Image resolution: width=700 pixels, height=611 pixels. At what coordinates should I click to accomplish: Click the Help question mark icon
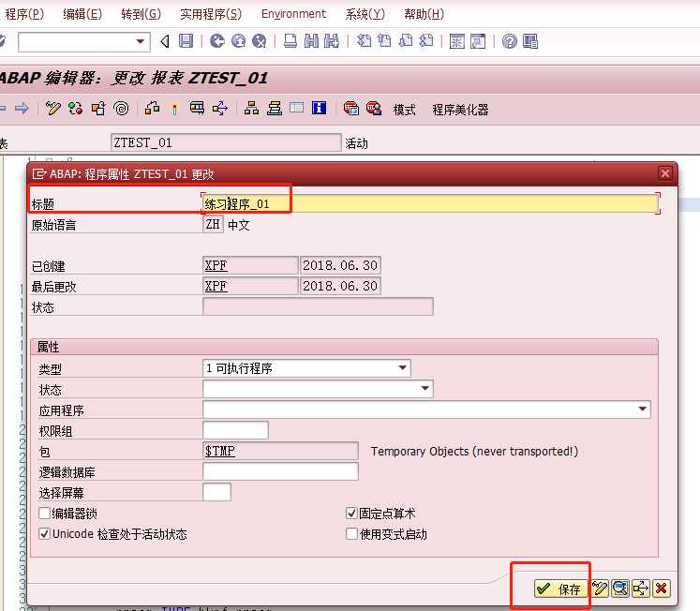510,41
